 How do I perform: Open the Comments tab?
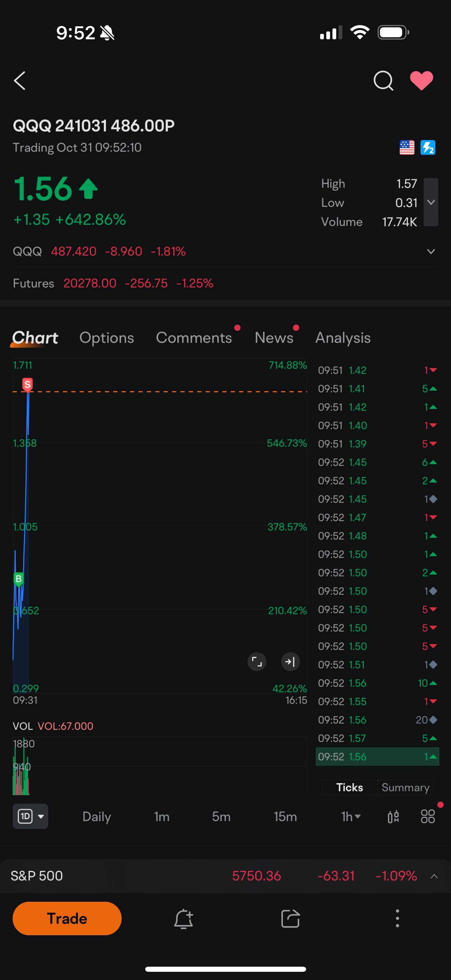coord(194,338)
